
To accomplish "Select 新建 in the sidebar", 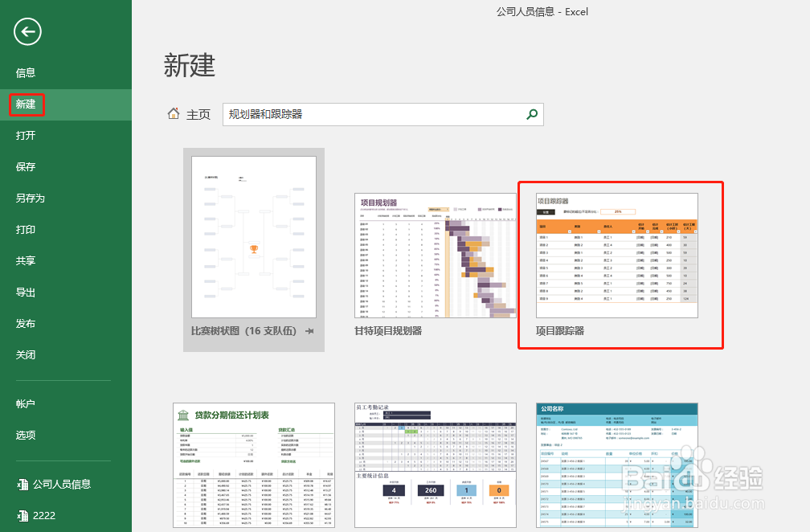I will click(x=26, y=104).
